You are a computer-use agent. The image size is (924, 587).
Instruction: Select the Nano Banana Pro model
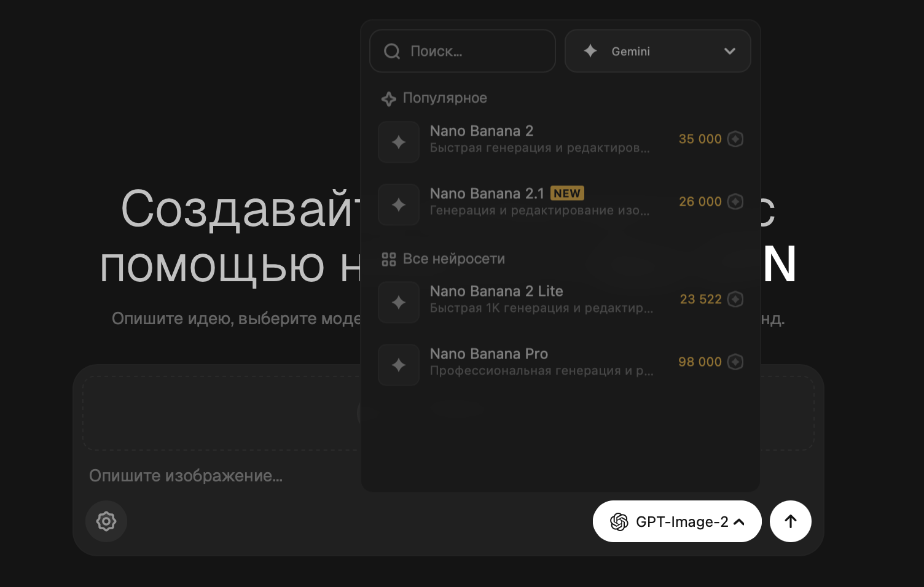561,365
